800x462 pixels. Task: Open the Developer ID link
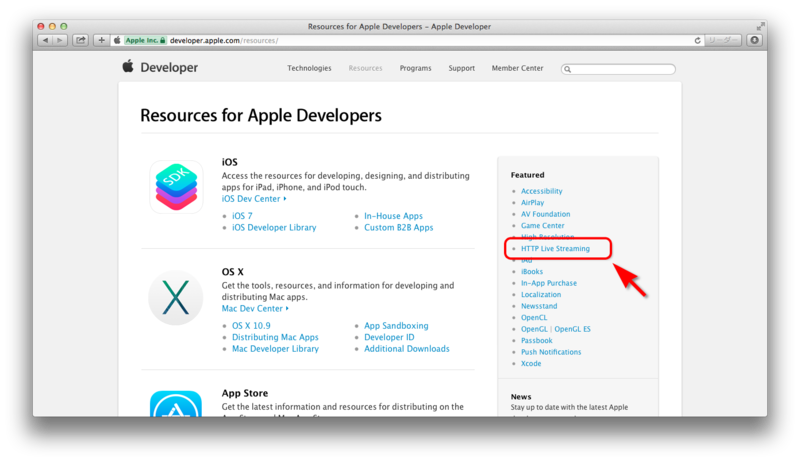pos(389,337)
